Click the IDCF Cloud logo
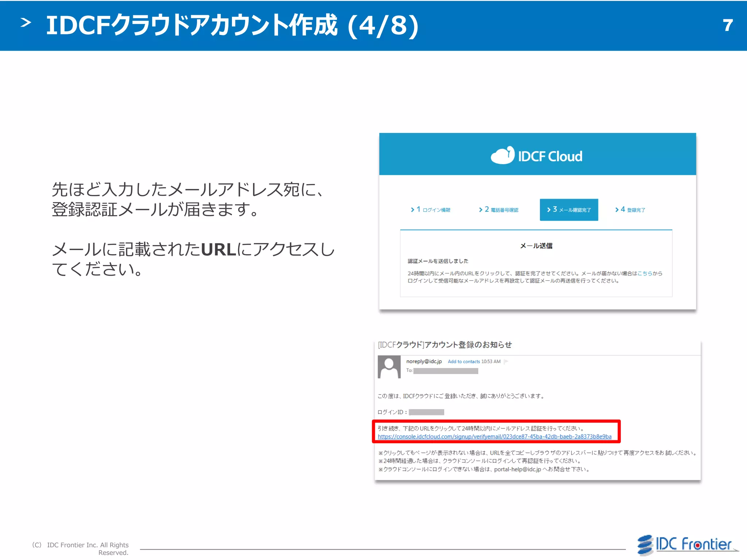747x560 pixels. coord(537,156)
